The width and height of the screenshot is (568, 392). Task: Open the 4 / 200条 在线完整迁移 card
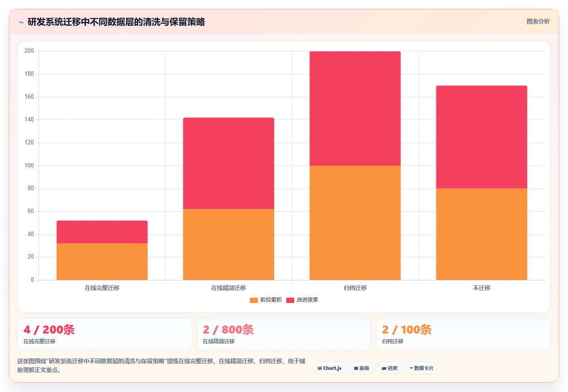coord(105,334)
